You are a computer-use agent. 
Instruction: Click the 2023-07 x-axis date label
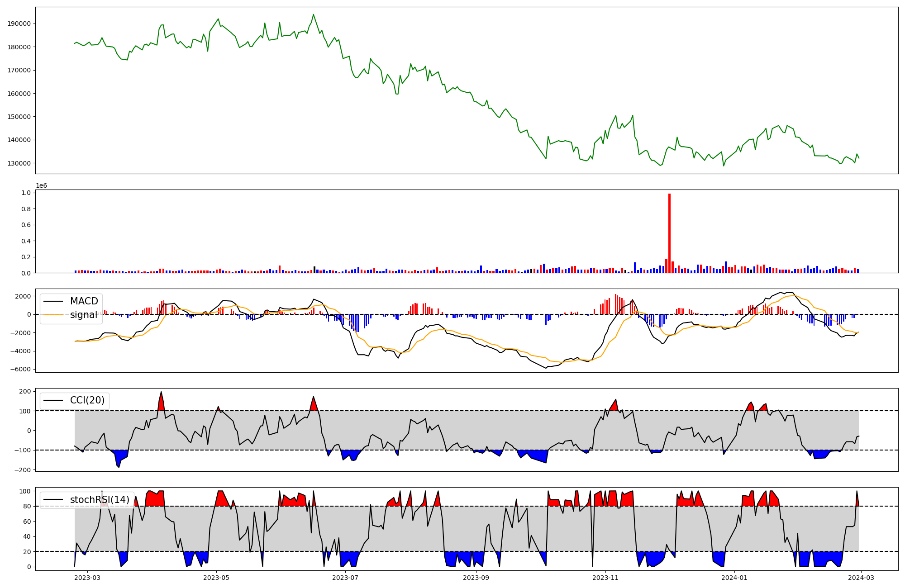pyautogui.click(x=345, y=578)
